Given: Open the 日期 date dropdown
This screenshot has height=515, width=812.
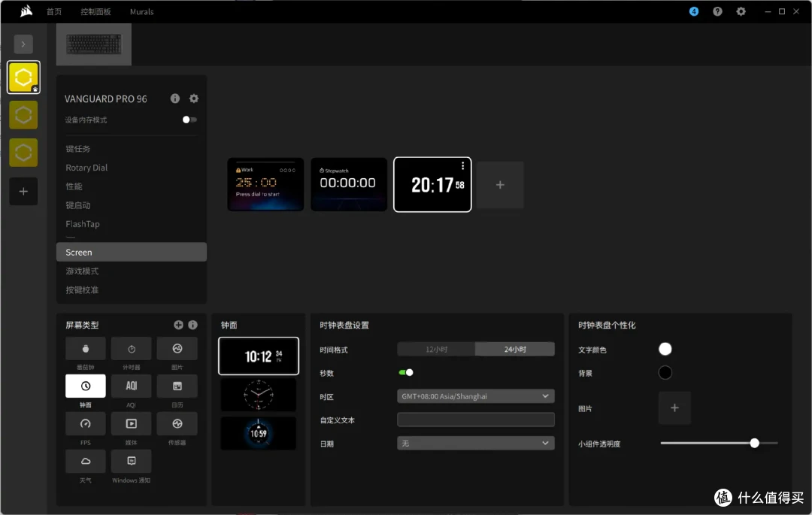Looking at the screenshot, I should (x=475, y=443).
